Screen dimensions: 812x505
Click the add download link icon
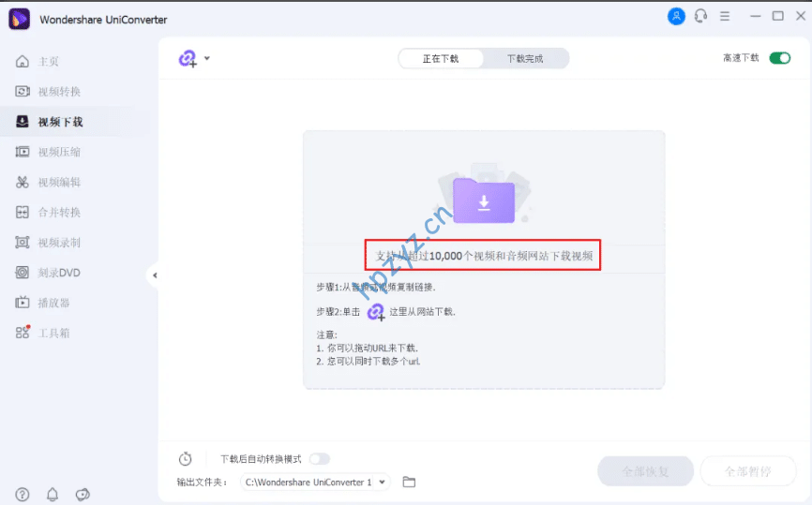click(188, 59)
